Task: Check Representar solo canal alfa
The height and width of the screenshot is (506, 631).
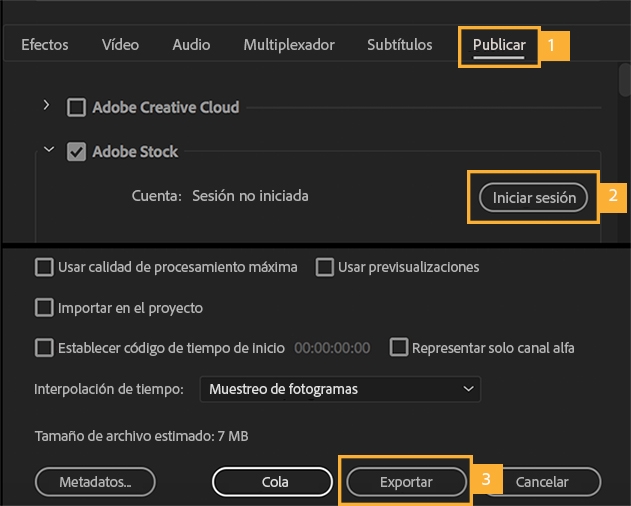Action: pos(399,348)
